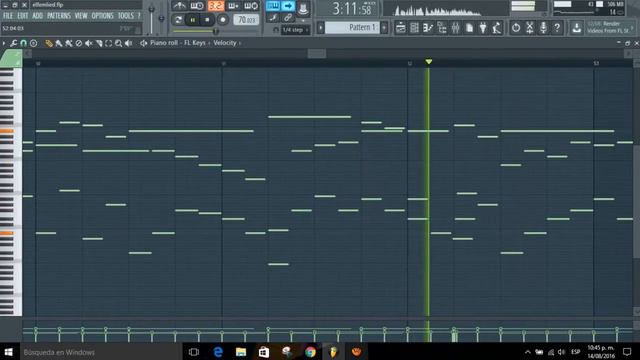This screenshot has width=640, height=360.
Task: Click the record button
Action: click(222, 20)
